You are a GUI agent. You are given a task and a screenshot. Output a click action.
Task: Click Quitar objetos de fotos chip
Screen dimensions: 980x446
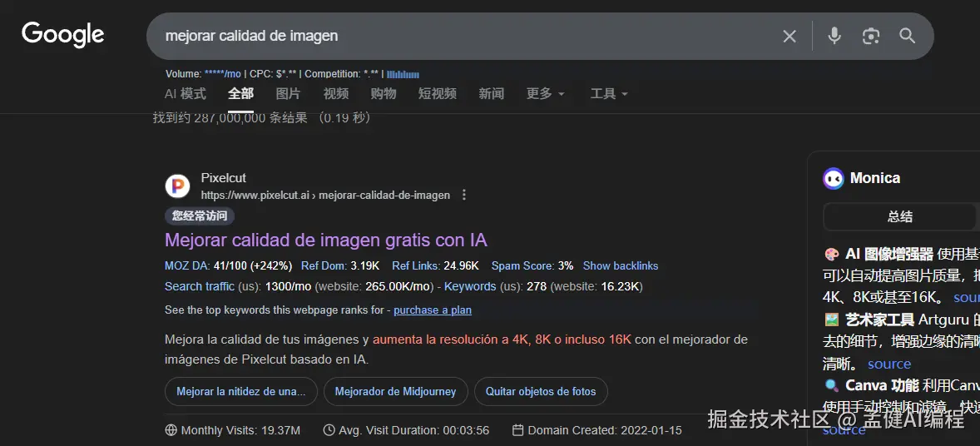tap(541, 392)
